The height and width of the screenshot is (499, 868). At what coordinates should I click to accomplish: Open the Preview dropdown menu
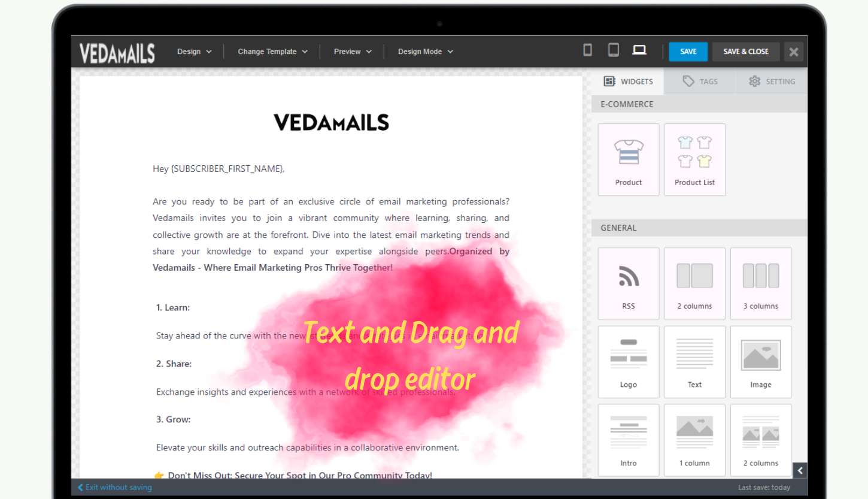[353, 52]
